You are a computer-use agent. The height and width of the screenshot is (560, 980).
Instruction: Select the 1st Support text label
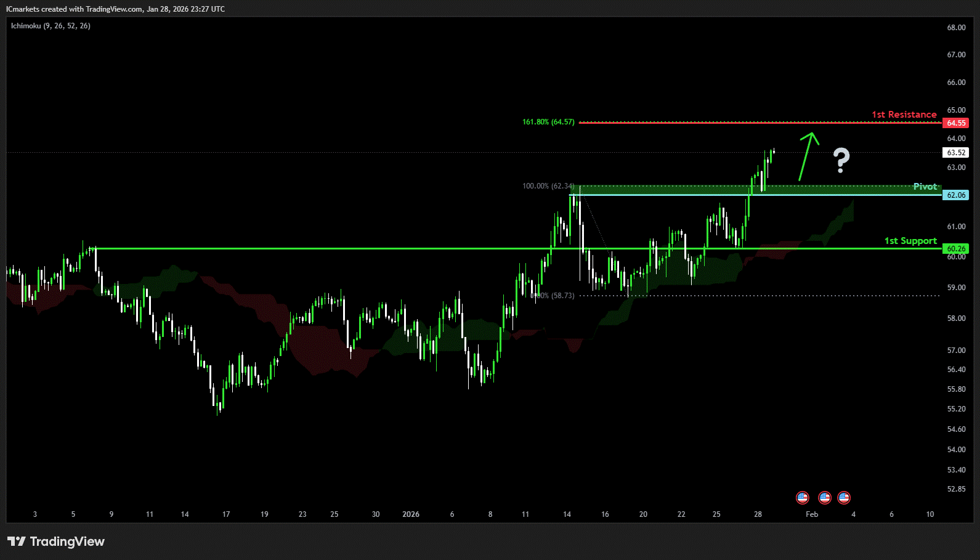[910, 241]
